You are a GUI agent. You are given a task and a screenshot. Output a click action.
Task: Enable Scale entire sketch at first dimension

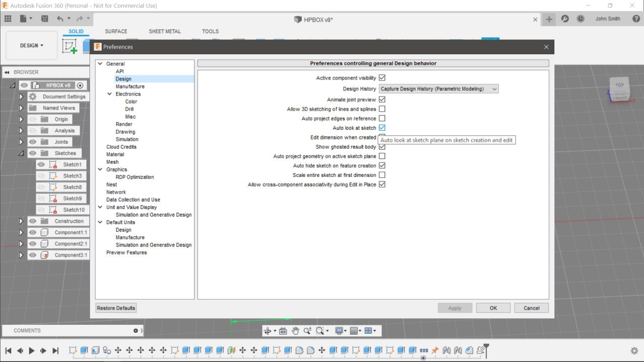pyautogui.click(x=382, y=175)
